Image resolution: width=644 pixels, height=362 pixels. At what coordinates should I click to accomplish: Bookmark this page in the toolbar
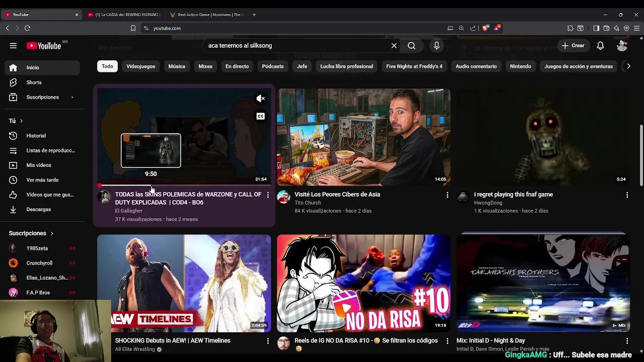pos(133,28)
